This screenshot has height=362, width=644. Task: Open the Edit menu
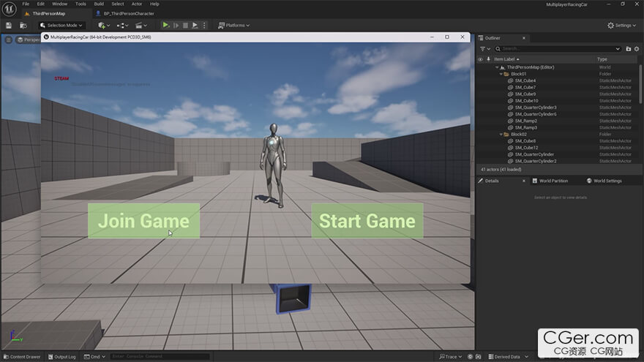point(41,4)
